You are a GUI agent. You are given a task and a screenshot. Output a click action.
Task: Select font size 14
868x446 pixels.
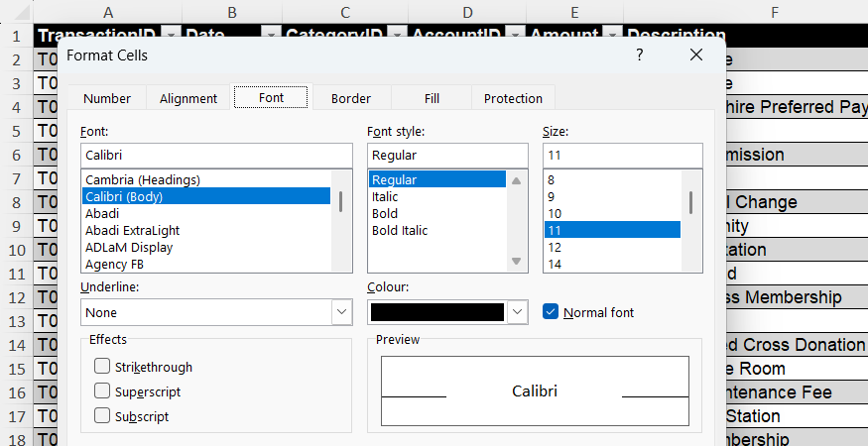(x=612, y=265)
